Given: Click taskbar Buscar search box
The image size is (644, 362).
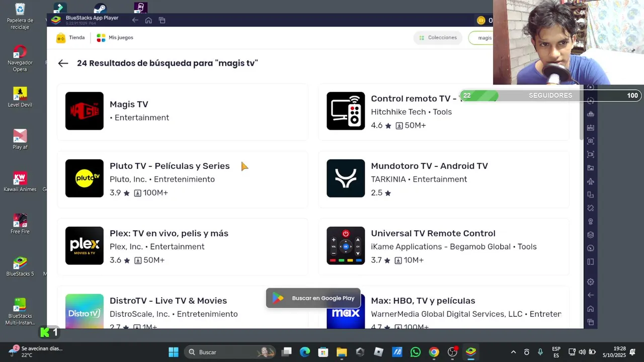Looking at the screenshot, I should (x=230, y=352).
